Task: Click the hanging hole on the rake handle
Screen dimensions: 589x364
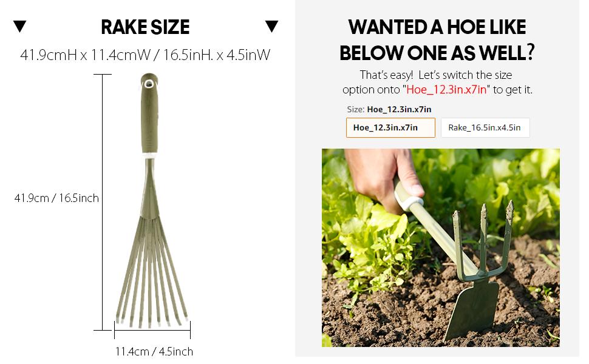Action: click(149, 84)
